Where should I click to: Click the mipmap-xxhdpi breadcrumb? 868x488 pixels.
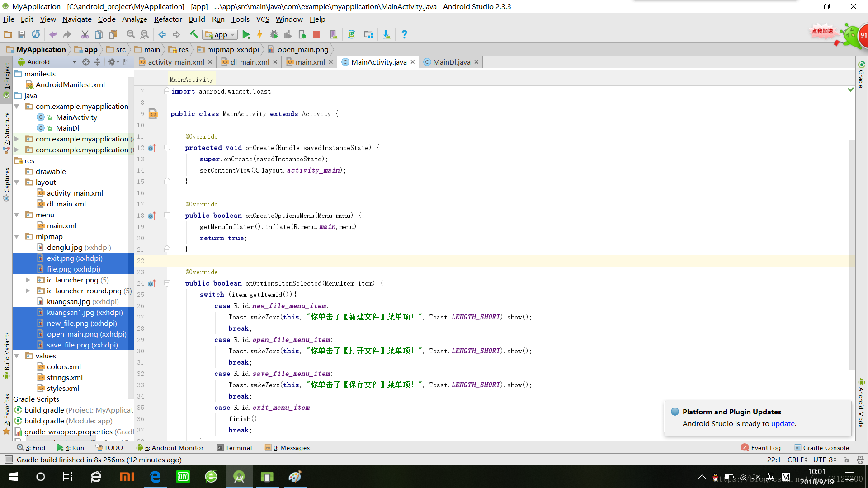228,49
